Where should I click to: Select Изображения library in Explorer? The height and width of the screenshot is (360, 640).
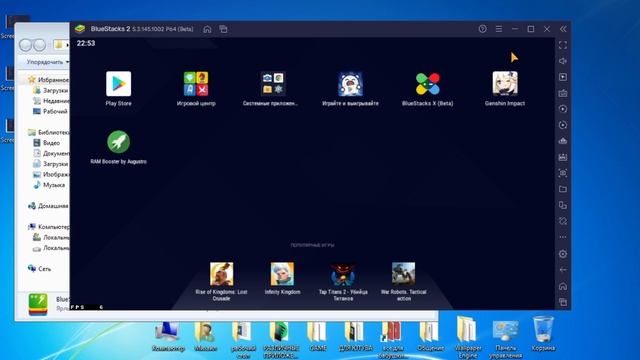tap(51, 174)
